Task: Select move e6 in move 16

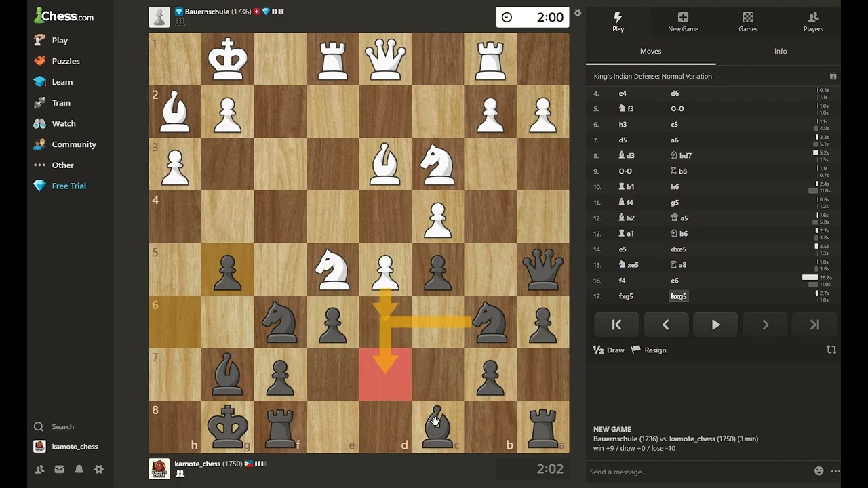Action: pyautogui.click(x=675, y=281)
